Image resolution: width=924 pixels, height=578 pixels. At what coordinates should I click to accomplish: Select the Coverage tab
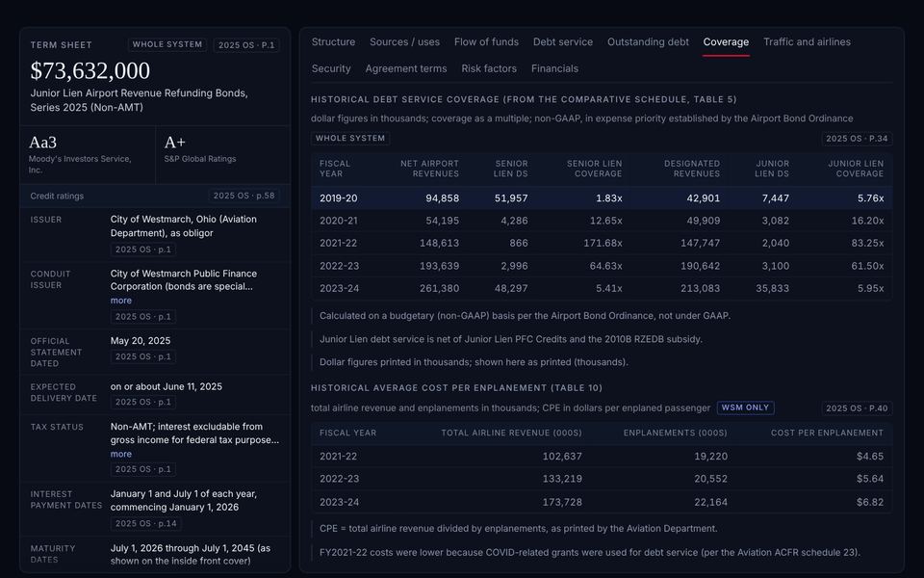click(726, 41)
